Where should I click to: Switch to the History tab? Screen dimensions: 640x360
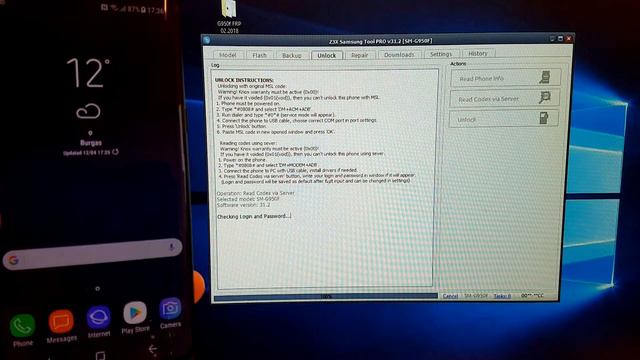(478, 53)
